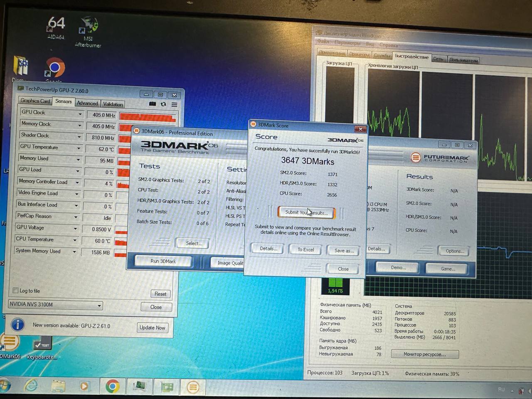Image resolution: width=532 pixels, height=399 pixels.
Task: Expand GPU Clock sensor dropdown
Action: [80, 113]
